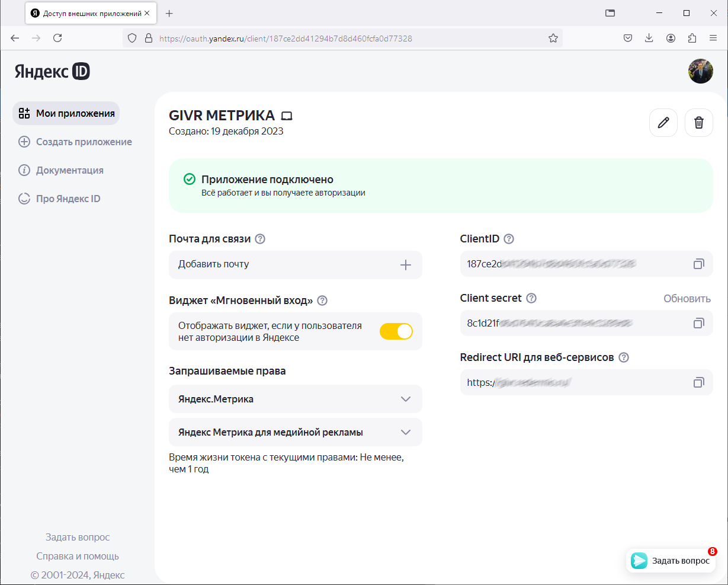This screenshot has height=585, width=728.
Task: Copy the Redirect URI value
Action: pos(699,382)
